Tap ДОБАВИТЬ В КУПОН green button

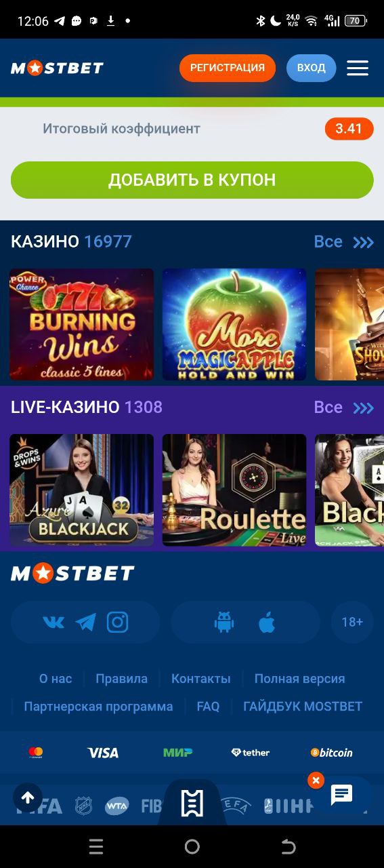[x=192, y=180]
